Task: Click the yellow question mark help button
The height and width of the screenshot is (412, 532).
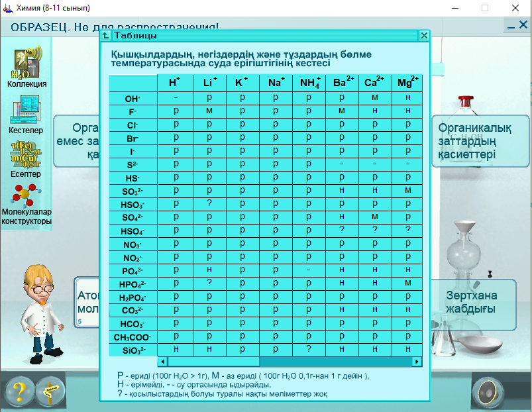Action: 20,393
